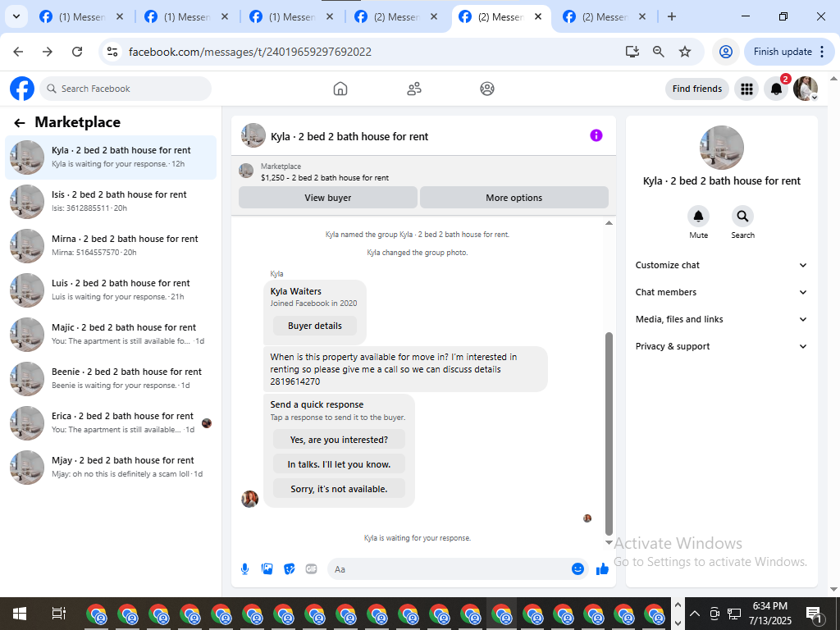
Task: Go back using the Marketplace back arrow
Action: pyautogui.click(x=20, y=123)
